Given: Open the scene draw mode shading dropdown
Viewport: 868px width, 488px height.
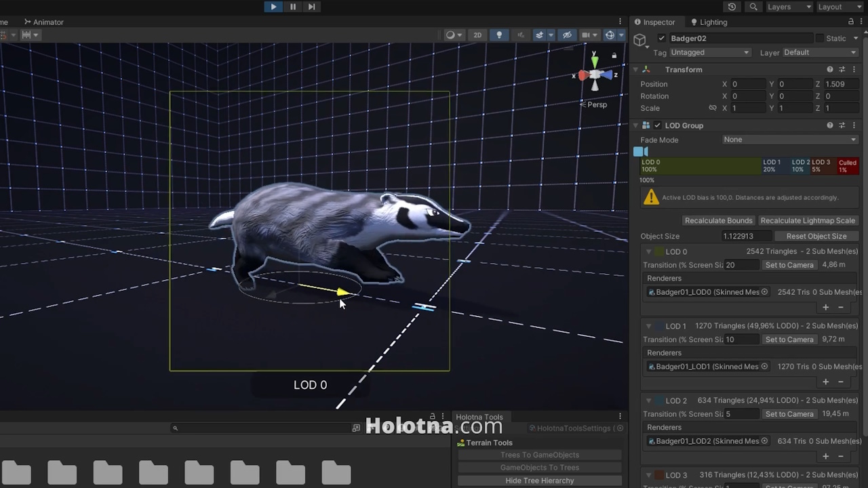Looking at the screenshot, I should (454, 35).
